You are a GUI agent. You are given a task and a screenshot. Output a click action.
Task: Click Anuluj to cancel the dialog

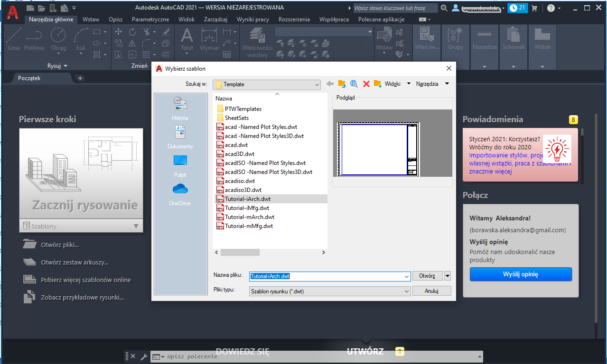click(x=431, y=291)
